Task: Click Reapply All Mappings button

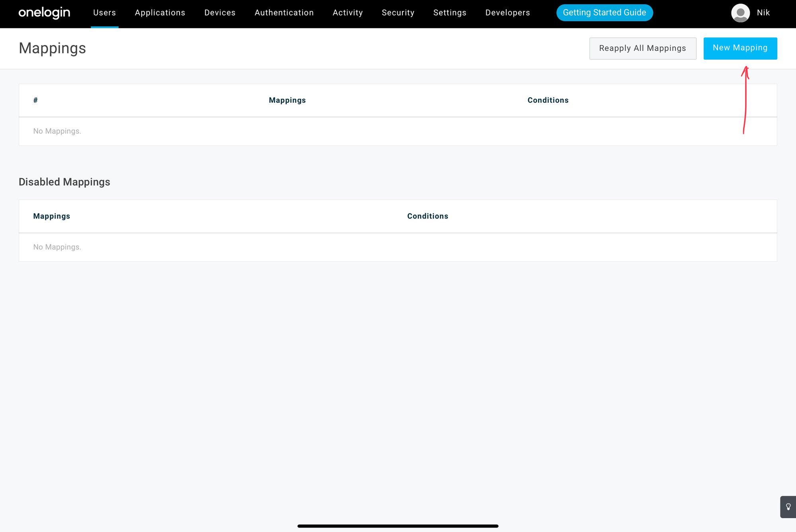Action: click(x=642, y=48)
